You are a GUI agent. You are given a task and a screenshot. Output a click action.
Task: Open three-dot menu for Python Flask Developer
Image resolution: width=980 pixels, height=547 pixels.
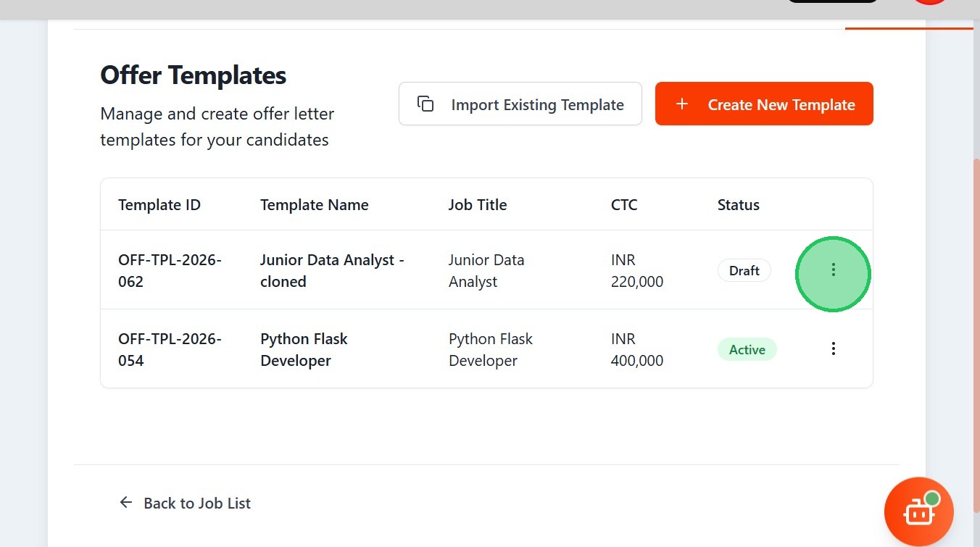tap(833, 349)
